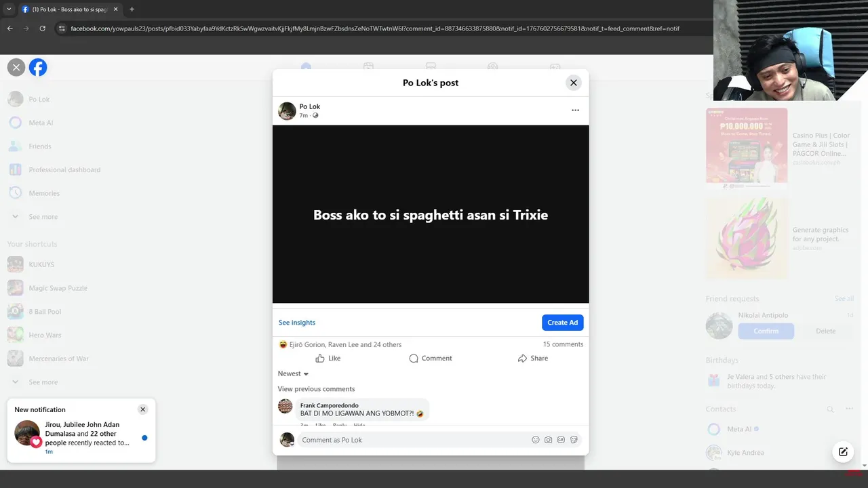Attach a photo using the camera icon
The height and width of the screenshot is (488, 868).
[549, 440]
